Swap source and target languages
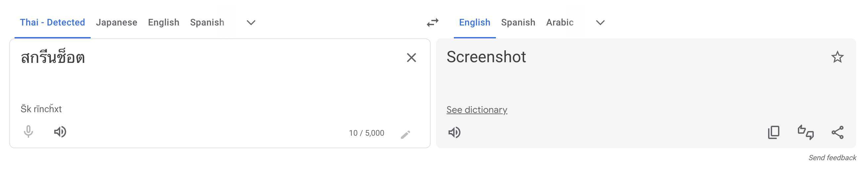This screenshot has height=184, width=868. [433, 23]
